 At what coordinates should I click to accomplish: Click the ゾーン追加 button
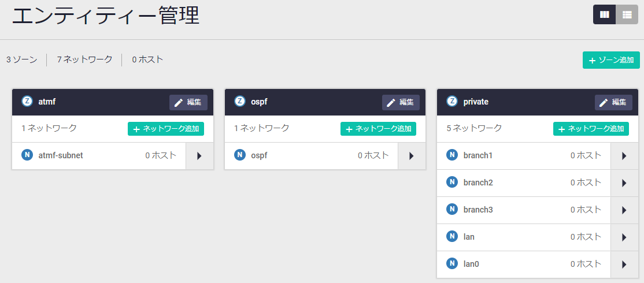pyautogui.click(x=611, y=60)
